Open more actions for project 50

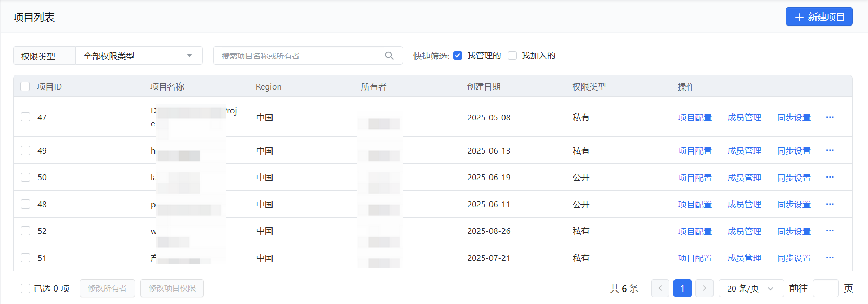(830, 177)
